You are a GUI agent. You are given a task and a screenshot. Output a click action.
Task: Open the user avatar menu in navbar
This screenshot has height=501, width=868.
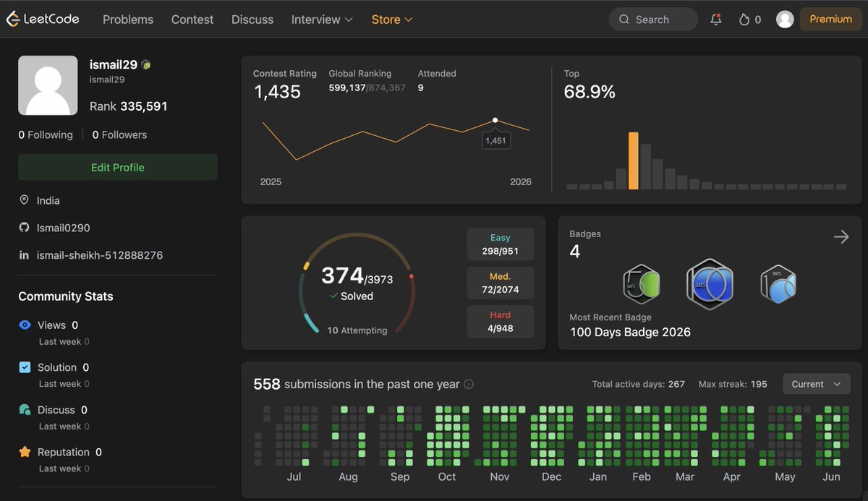[785, 20]
